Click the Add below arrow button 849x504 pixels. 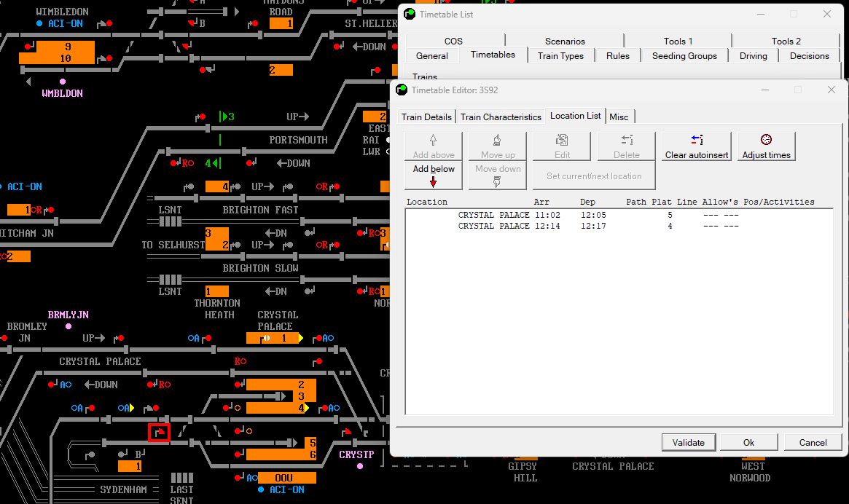pyautogui.click(x=434, y=176)
